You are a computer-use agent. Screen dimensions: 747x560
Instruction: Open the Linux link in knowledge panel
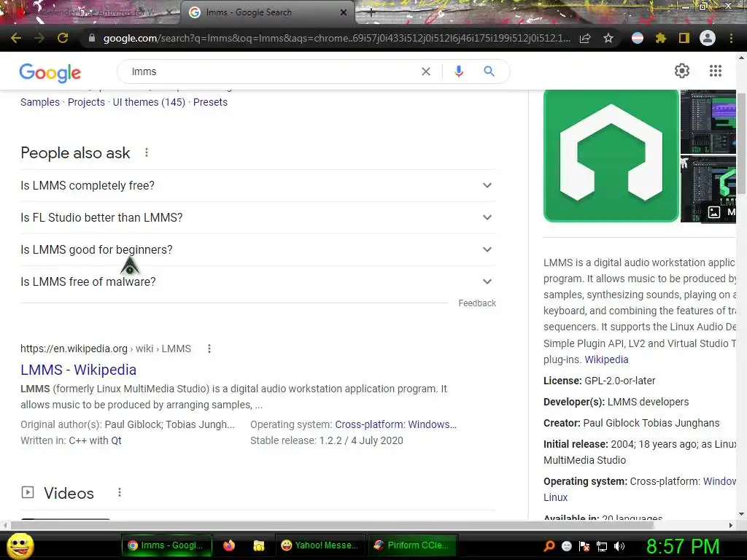pos(555,497)
